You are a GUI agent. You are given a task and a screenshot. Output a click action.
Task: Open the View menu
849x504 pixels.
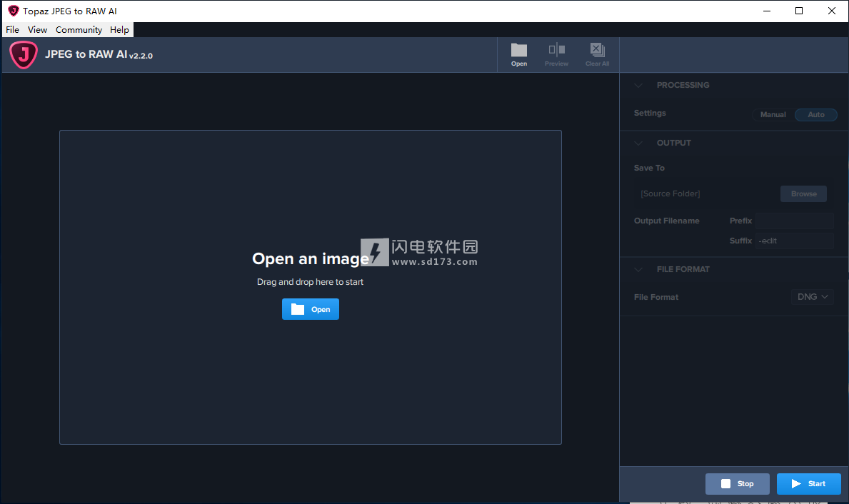pyautogui.click(x=37, y=30)
